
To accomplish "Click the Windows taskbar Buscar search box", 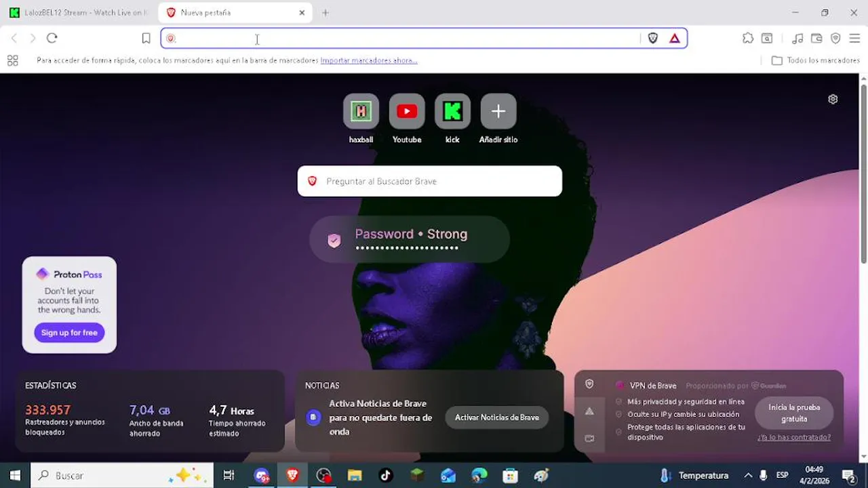I will [122, 475].
